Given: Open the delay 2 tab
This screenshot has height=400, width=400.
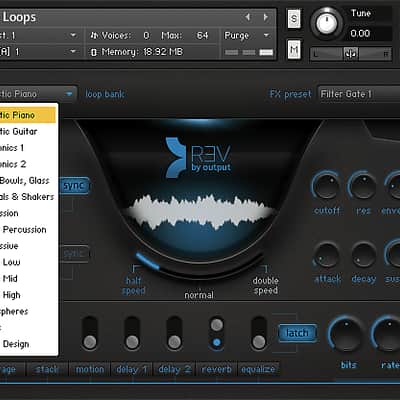Looking at the screenshot, I should [174, 369].
